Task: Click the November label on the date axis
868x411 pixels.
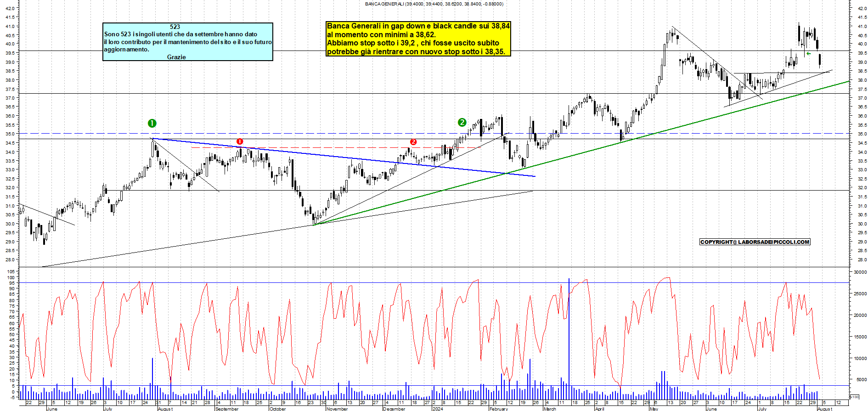Action: [337, 409]
